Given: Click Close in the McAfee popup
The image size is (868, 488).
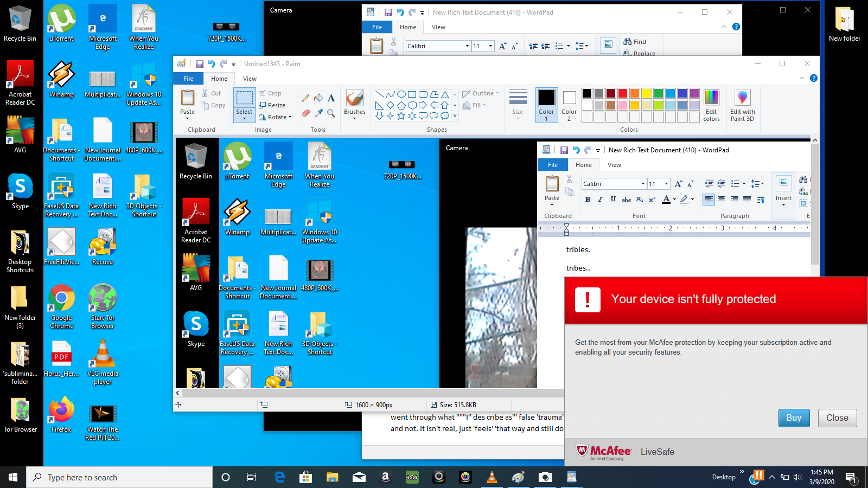Looking at the screenshot, I should click(837, 418).
